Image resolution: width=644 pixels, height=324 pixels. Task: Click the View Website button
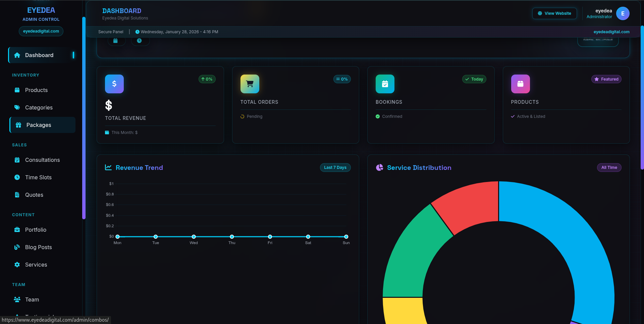click(x=554, y=13)
